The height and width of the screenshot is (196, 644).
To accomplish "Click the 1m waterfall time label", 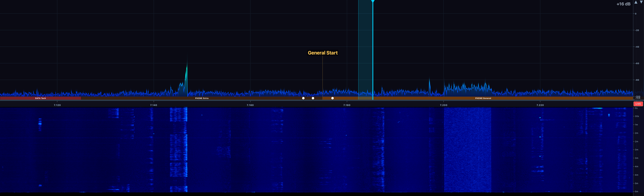I will click(636, 125).
